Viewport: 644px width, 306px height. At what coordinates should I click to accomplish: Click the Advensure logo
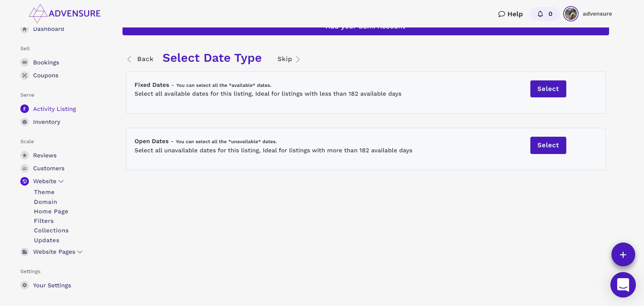point(65,14)
